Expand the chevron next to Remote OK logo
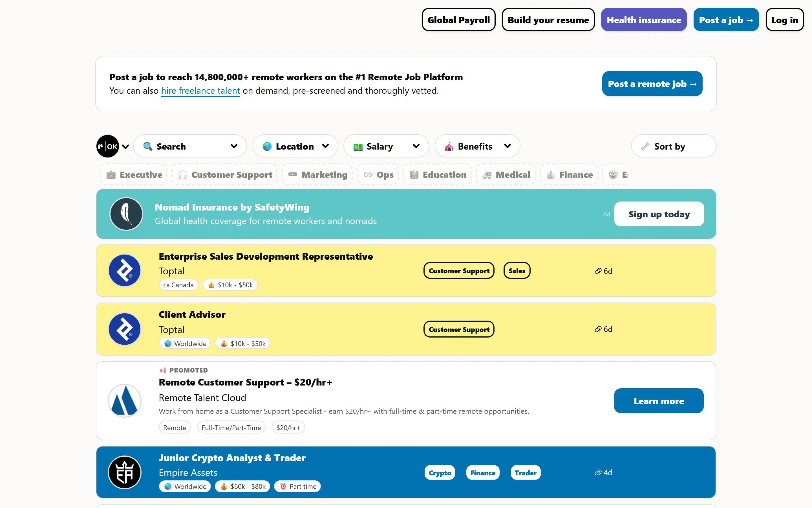Screen dimensions: 812x508 (125, 146)
